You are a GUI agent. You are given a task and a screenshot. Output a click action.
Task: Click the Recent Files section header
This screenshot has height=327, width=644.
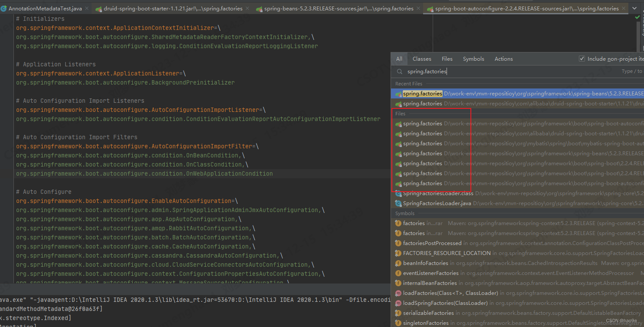click(409, 84)
